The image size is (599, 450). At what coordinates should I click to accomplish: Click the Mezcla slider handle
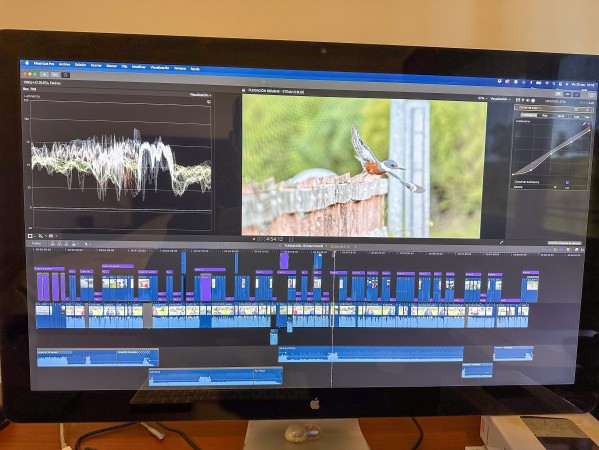coord(555,187)
